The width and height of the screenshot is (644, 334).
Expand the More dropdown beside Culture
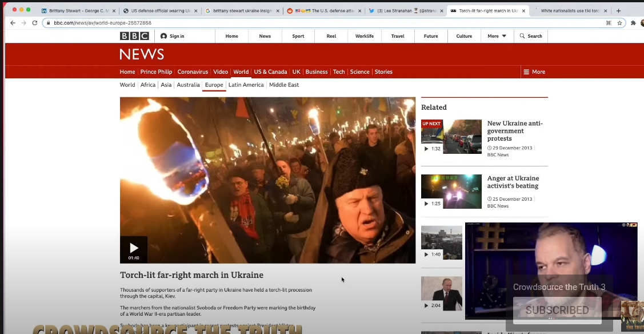[497, 36]
